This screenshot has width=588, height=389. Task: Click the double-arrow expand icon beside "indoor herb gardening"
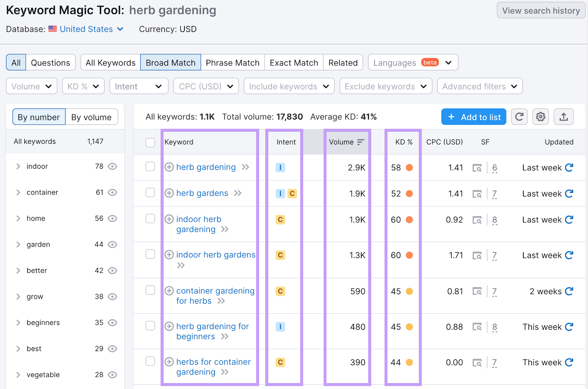225,229
